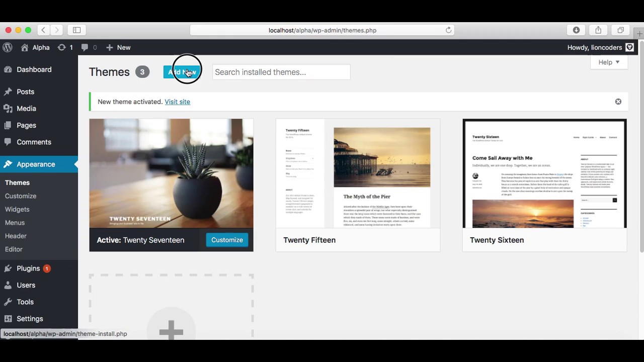Click the Safari address bar

(322, 30)
